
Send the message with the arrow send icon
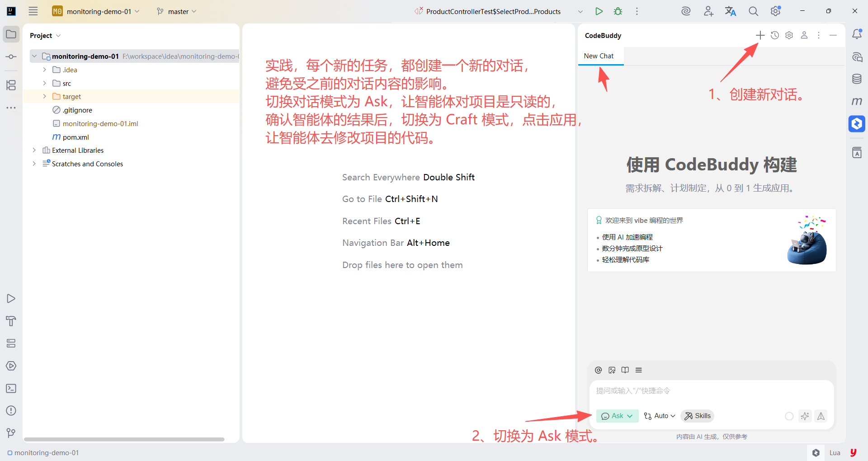click(x=821, y=416)
